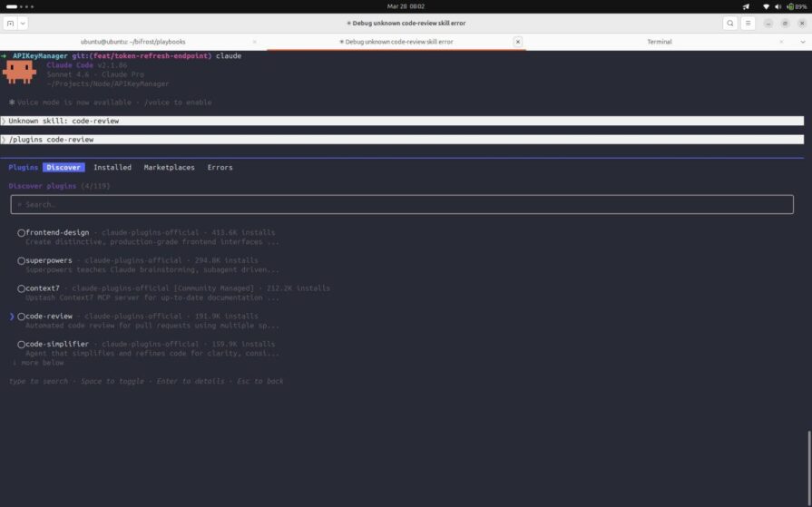The height and width of the screenshot is (507, 812).
Task: Click the new tab icon in header
Action: [9, 23]
